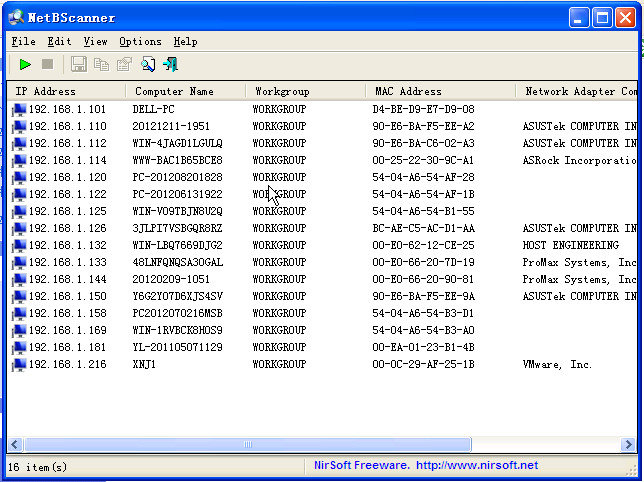Select the DELL-PC row
Viewport: 644px width, 482px height.
pyautogui.click(x=153, y=110)
